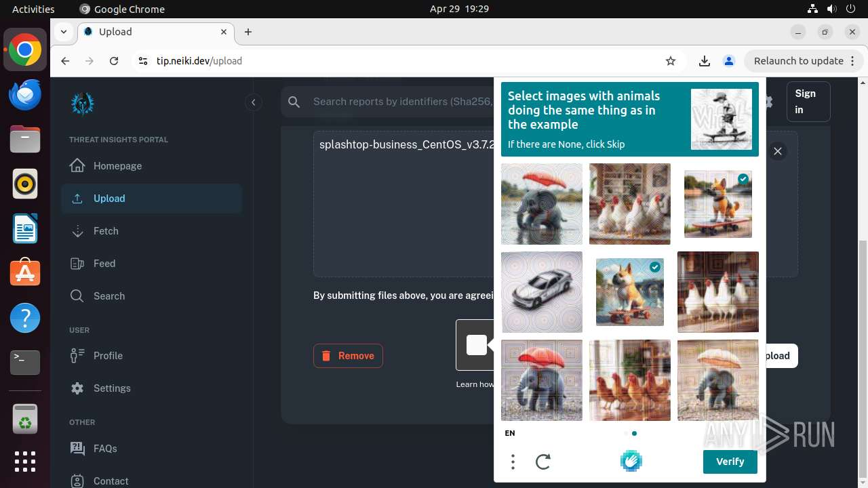Open Search in sidebar
Viewport: 868px width, 488px height.
point(151,296)
